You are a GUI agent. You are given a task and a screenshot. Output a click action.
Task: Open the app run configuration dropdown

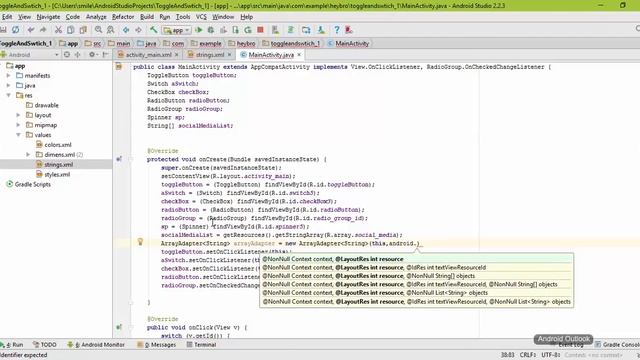point(176,30)
